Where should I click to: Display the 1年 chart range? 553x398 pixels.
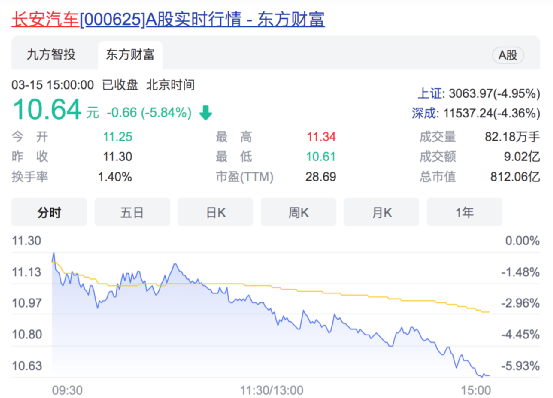[464, 212]
